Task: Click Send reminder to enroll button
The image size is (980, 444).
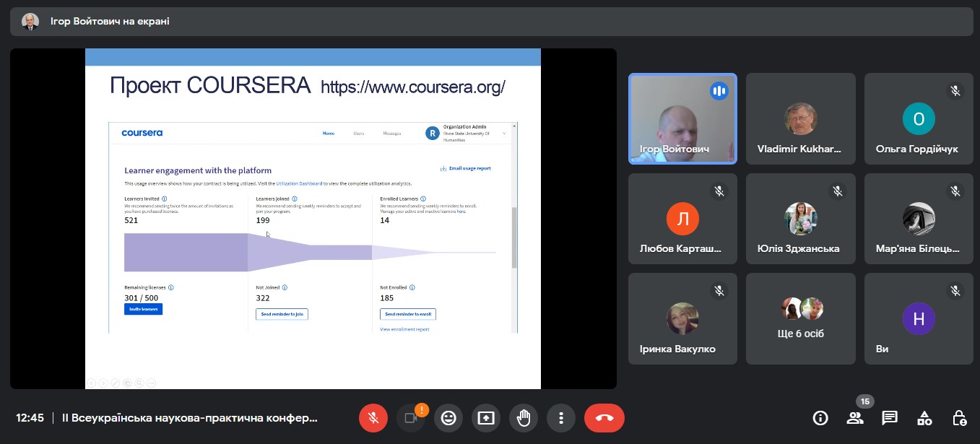Action: 408,314
